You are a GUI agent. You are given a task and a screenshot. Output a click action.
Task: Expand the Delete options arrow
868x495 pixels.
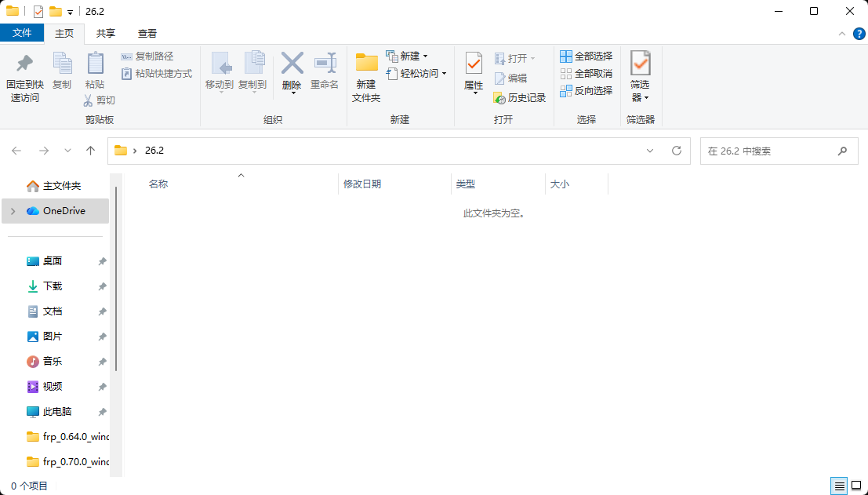coord(292,93)
